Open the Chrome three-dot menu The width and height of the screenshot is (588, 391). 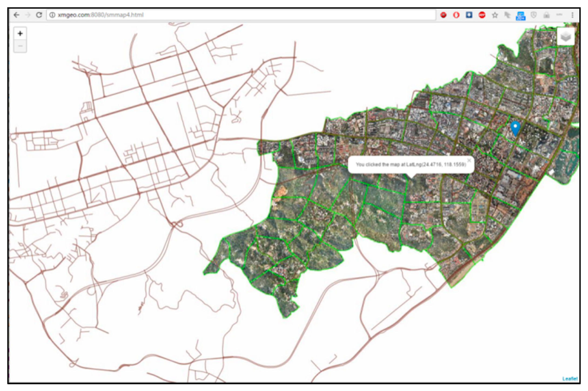coord(572,15)
